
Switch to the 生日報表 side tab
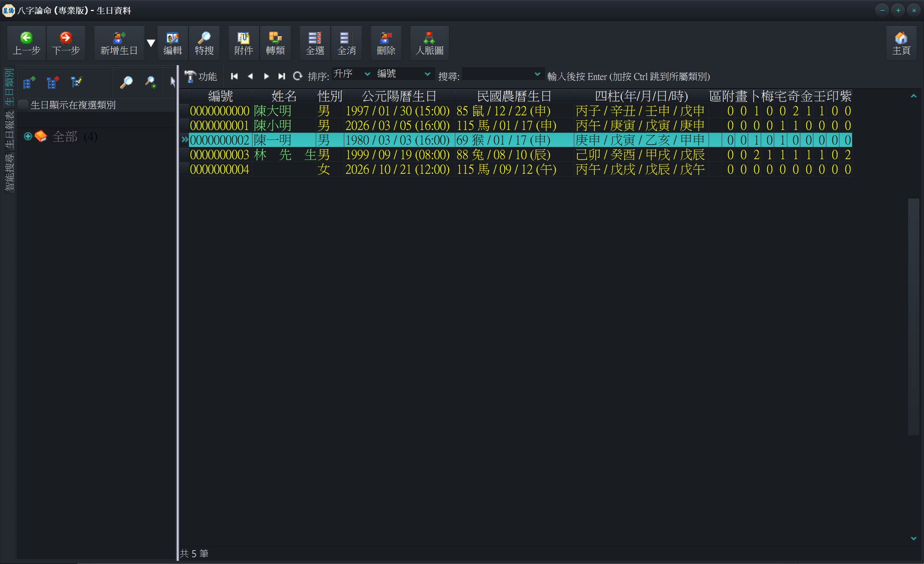coord(9,130)
